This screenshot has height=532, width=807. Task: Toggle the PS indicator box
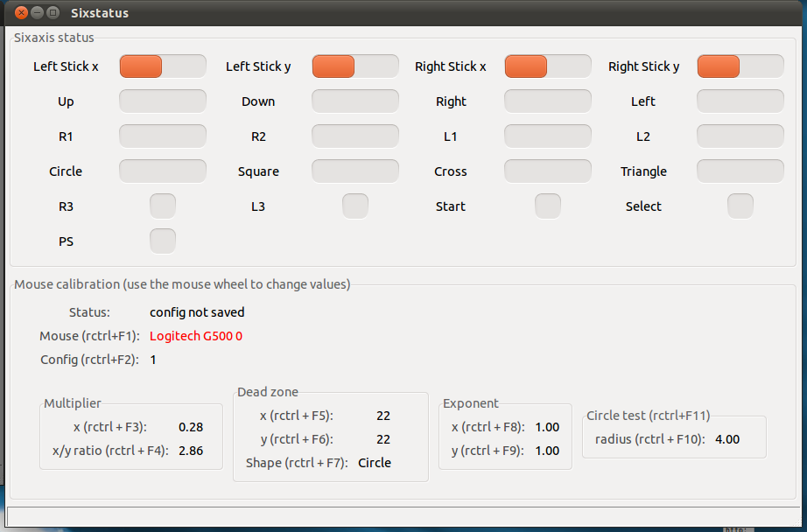(x=163, y=241)
